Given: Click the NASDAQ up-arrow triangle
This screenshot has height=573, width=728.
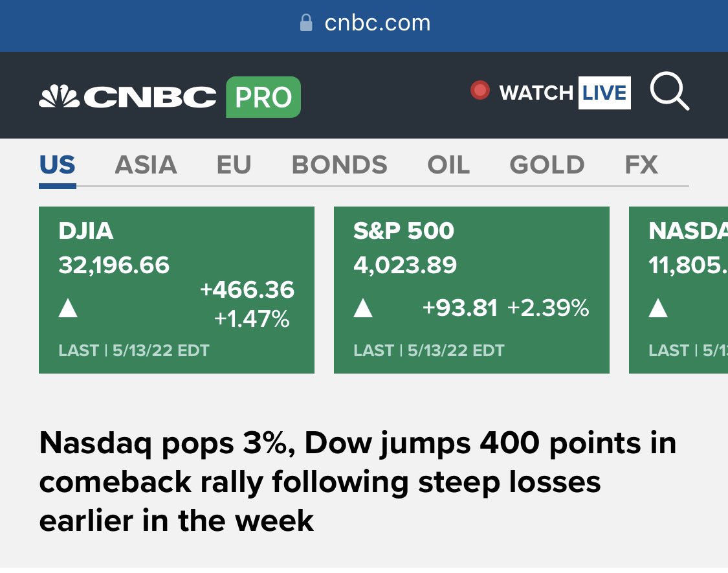Looking at the screenshot, I should [x=658, y=308].
